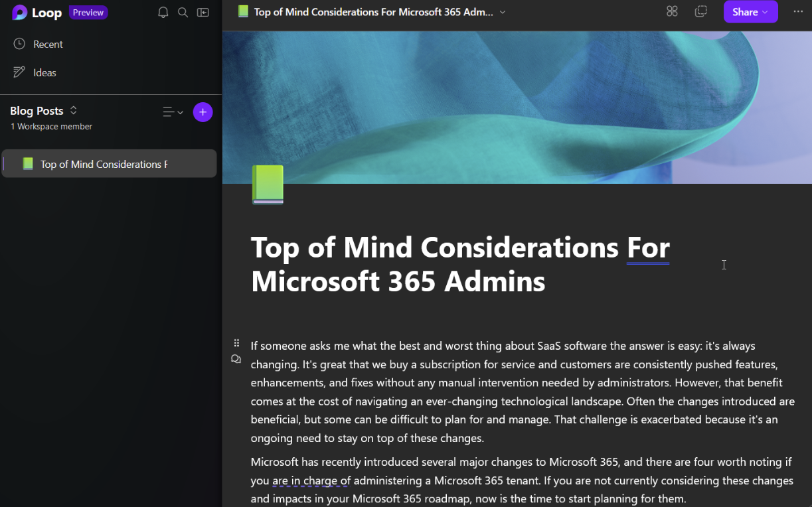Image resolution: width=812 pixels, height=507 pixels.
Task: Open the notifications bell
Action: point(163,13)
